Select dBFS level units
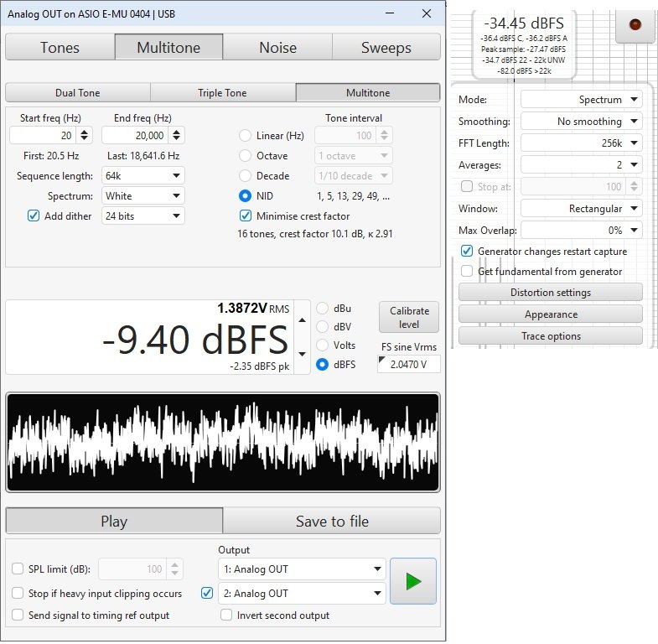The image size is (658, 644). [322, 365]
